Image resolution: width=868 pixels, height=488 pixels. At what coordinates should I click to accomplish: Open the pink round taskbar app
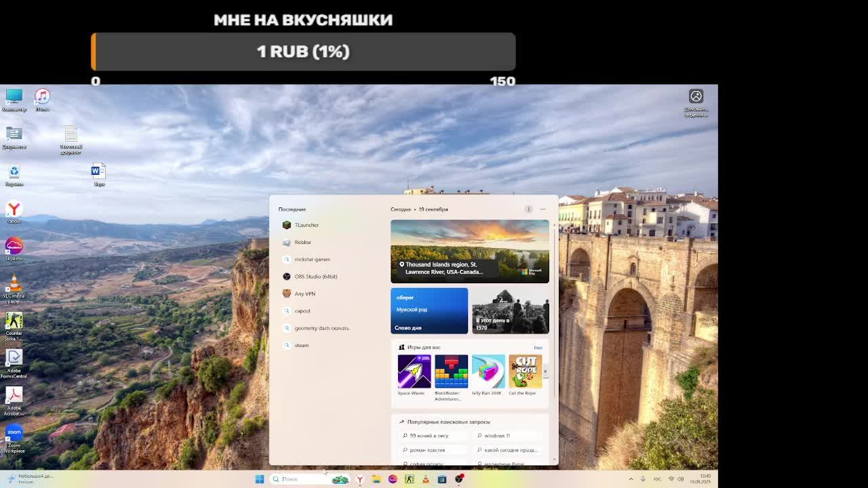pos(393,479)
